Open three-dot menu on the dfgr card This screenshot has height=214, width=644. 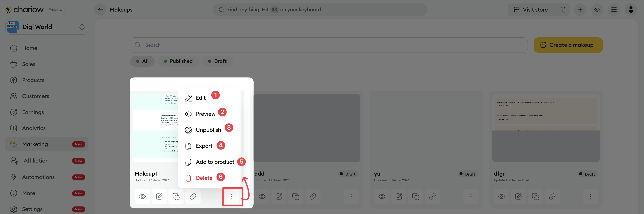click(590, 196)
